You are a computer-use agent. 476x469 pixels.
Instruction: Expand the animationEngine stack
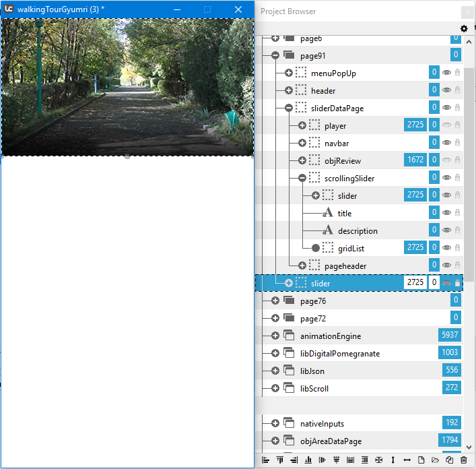click(x=275, y=336)
